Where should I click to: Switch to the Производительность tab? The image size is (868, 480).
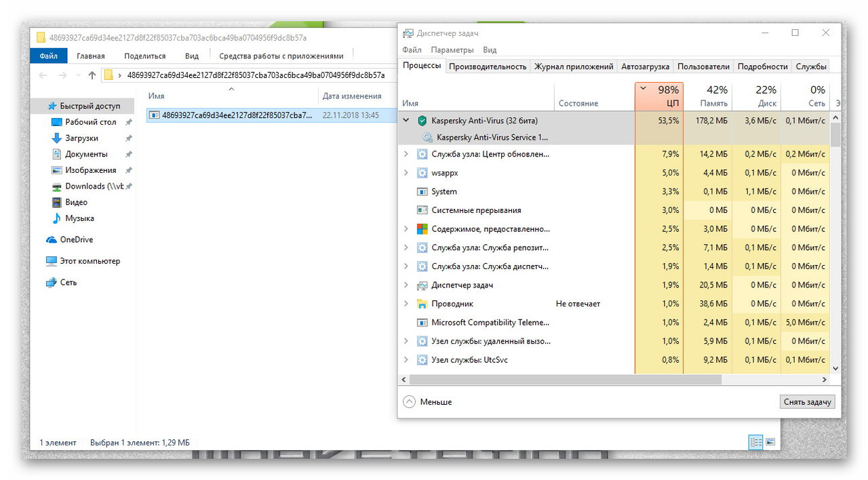[488, 66]
